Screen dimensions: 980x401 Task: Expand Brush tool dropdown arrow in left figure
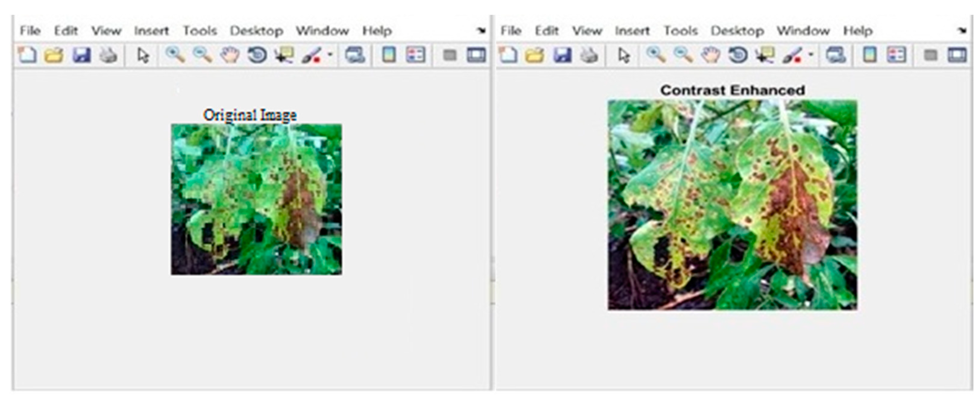point(330,55)
